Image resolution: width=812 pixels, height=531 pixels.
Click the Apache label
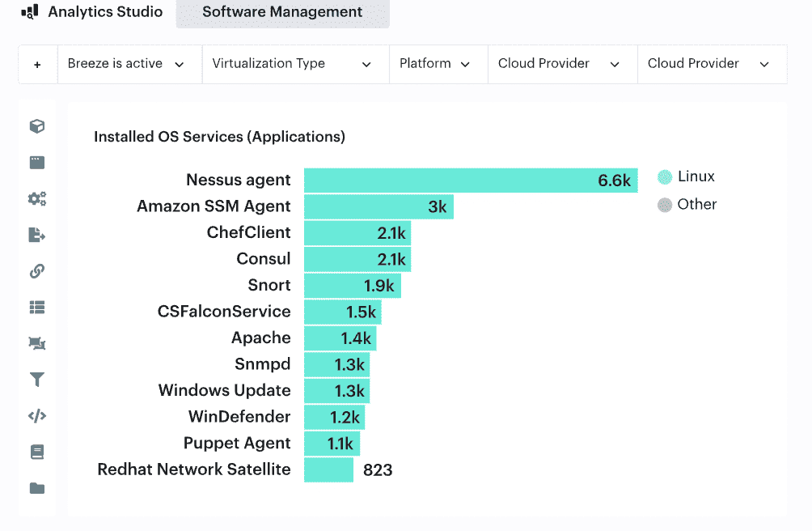pos(261,338)
